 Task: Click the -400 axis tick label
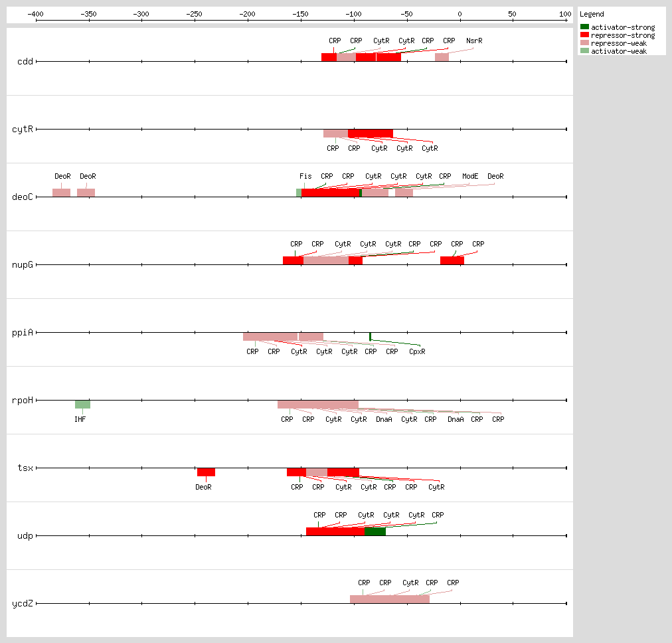point(35,14)
